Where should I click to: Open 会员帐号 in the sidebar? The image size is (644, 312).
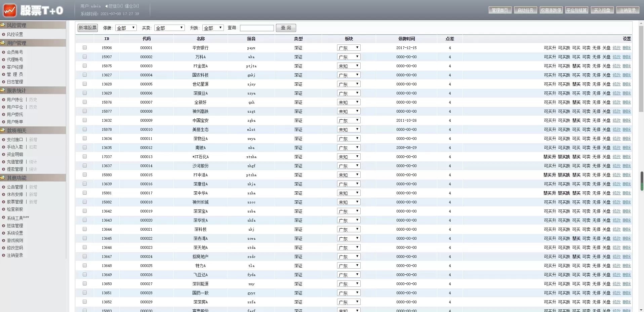[x=15, y=52]
